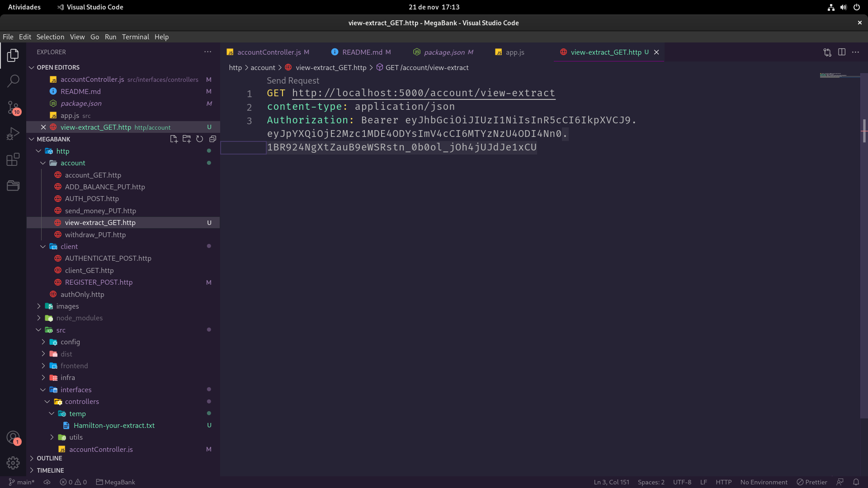Screen dimensions: 868x488
Task: Collapse the MEGABANK project tree
Action: click(x=32, y=139)
